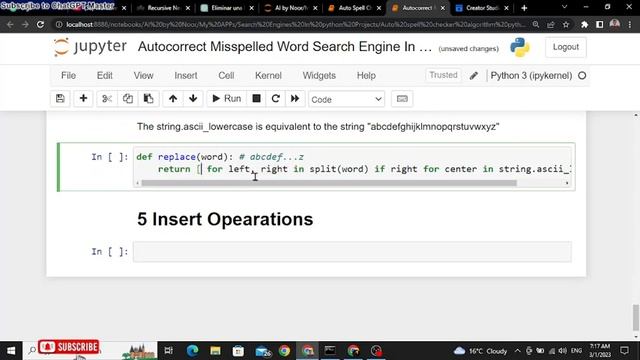Image resolution: width=640 pixels, height=360 pixels.
Task: Go back in browser history
Action: 10,24
